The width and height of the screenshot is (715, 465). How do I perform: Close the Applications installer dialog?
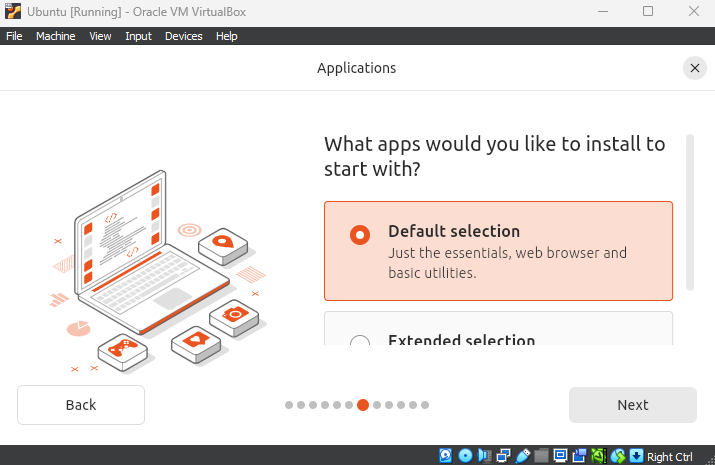click(694, 68)
